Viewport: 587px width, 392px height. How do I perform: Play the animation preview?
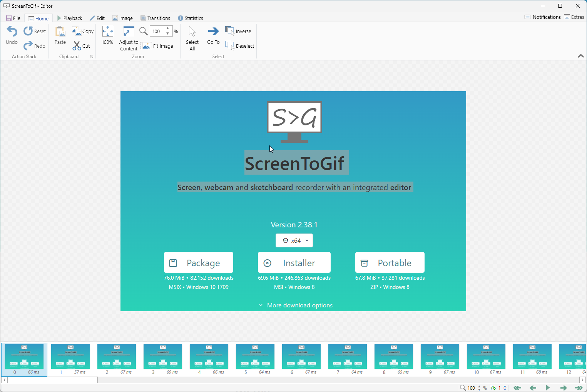point(548,388)
